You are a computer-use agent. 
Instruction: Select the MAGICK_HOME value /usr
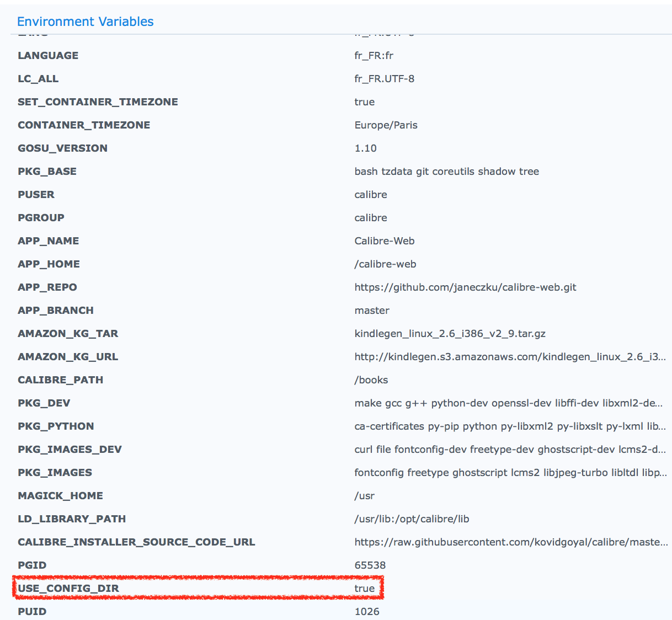tap(364, 495)
